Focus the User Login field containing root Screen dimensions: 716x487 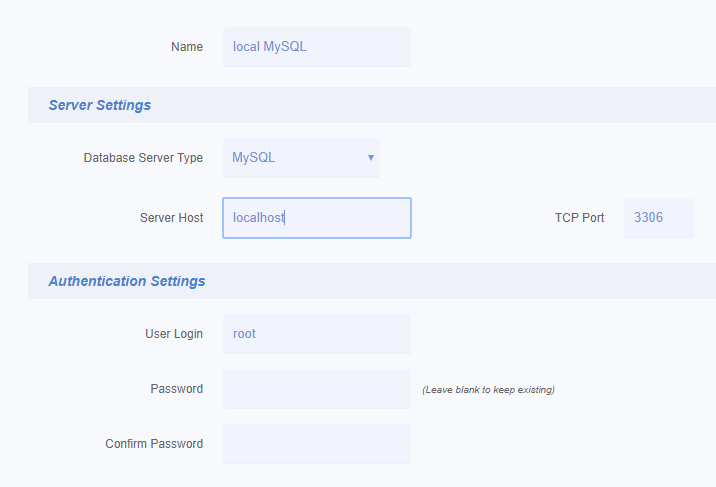(317, 334)
